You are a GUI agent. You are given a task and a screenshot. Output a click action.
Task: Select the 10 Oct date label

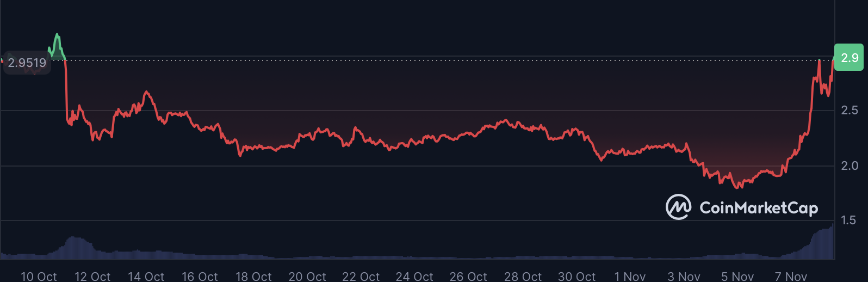point(39,277)
